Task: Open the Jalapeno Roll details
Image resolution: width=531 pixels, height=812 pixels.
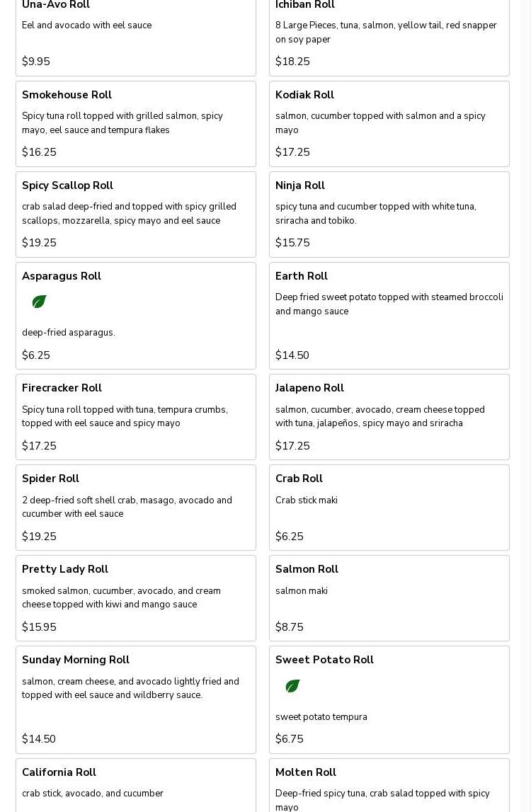Action: point(389,417)
